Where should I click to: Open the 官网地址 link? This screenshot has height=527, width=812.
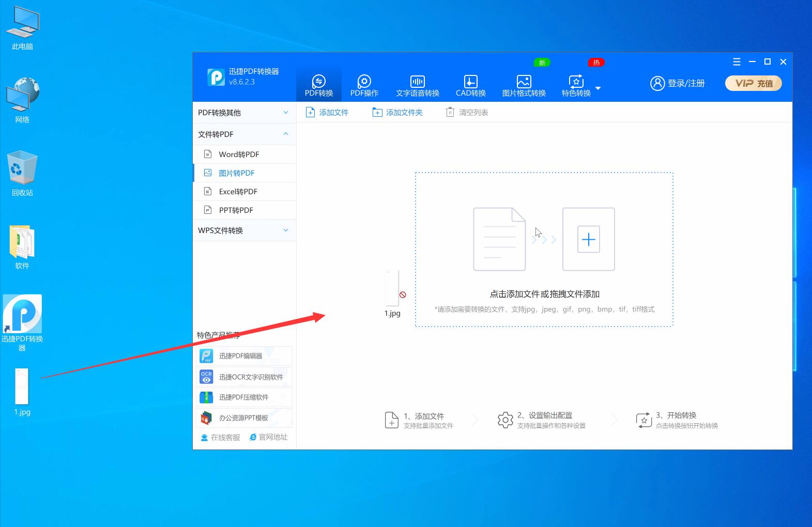point(269,437)
